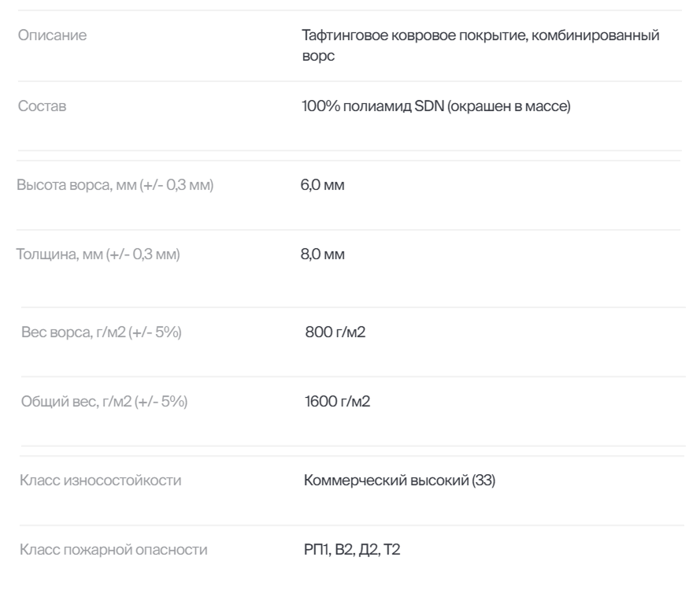Click the "Класс пожарной опасности" label

point(113,549)
